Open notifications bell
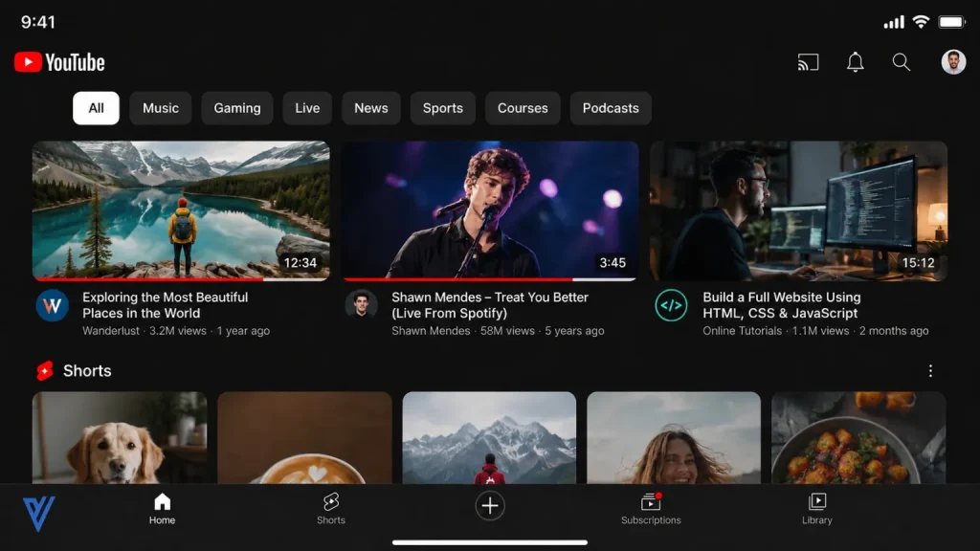Screen dimensions: 980x551 855,62
